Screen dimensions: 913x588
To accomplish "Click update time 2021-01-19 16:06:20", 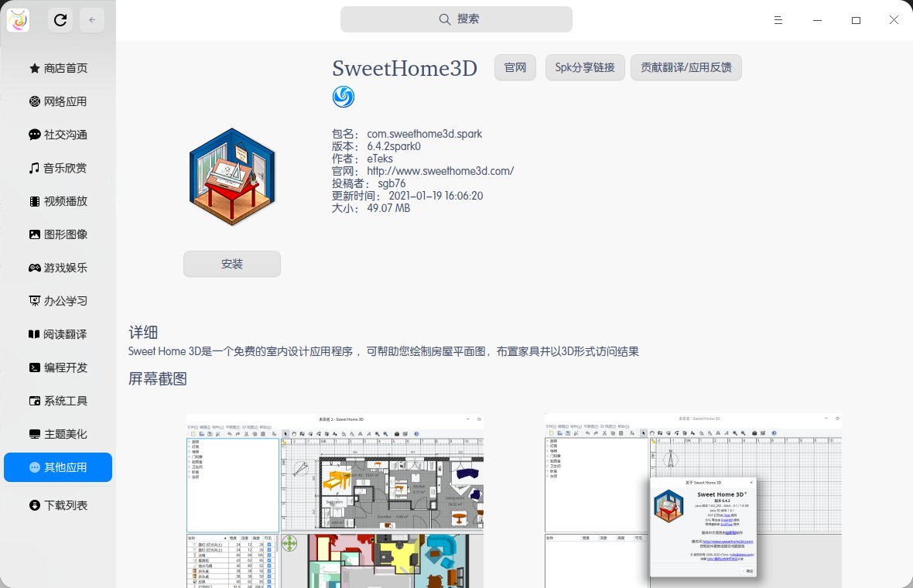I will pos(436,197).
